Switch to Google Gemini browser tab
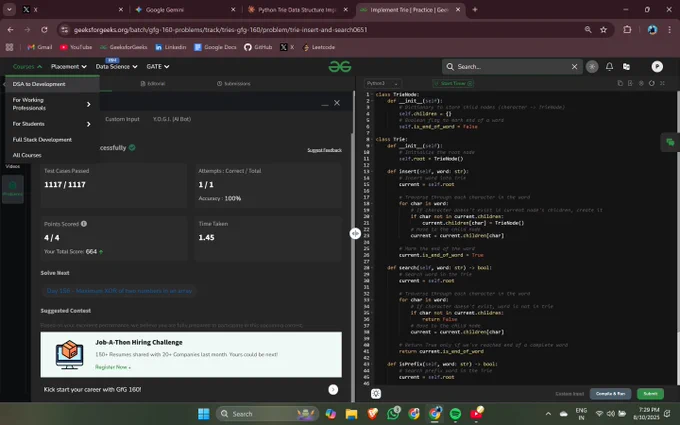680x425 pixels. click(x=185, y=10)
